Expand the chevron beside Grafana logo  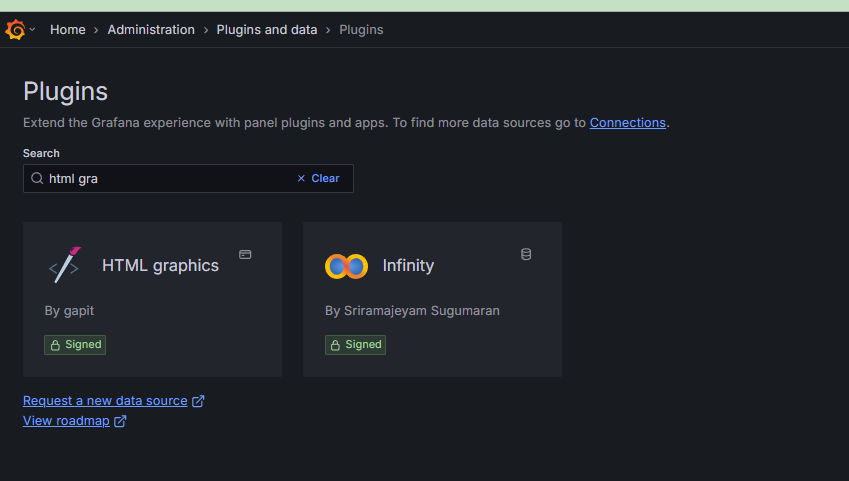(x=32, y=29)
